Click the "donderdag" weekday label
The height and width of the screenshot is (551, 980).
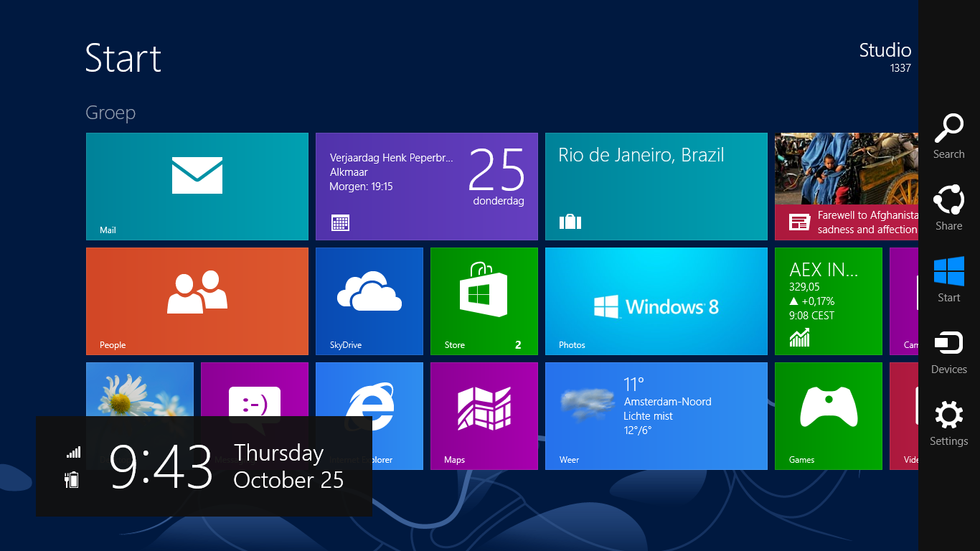click(499, 201)
